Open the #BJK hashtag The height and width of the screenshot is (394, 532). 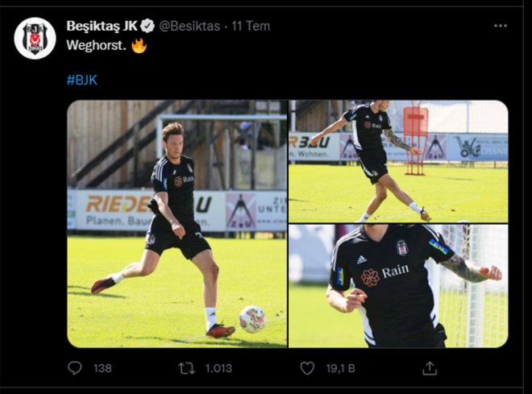point(81,80)
